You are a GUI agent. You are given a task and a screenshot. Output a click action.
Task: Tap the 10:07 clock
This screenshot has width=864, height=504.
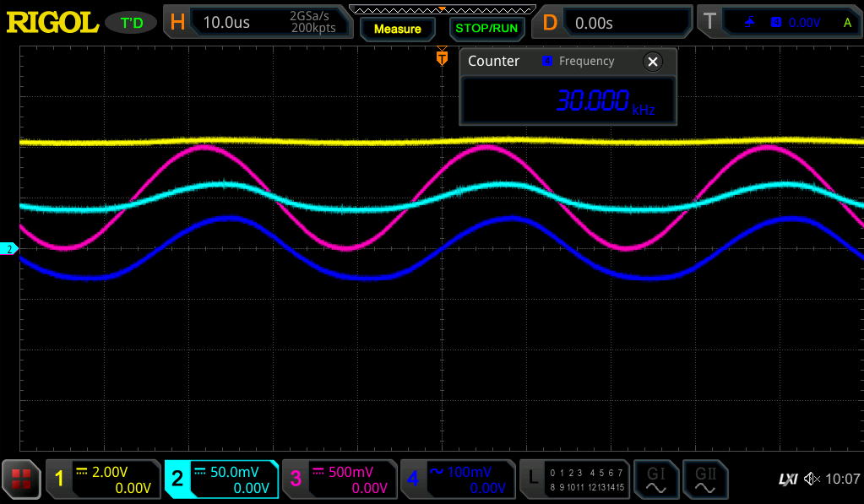point(843,479)
